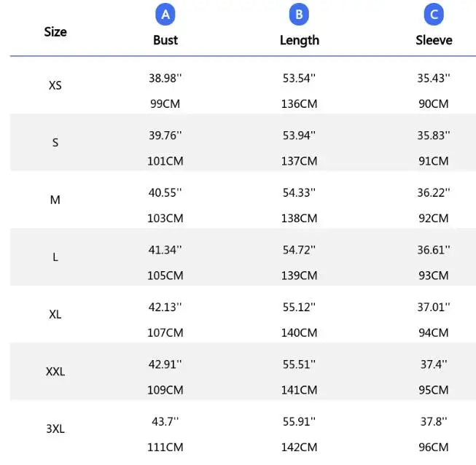Select the Sleeve column header
This screenshot has height=465, width=476.
click(x=434, y=40)
